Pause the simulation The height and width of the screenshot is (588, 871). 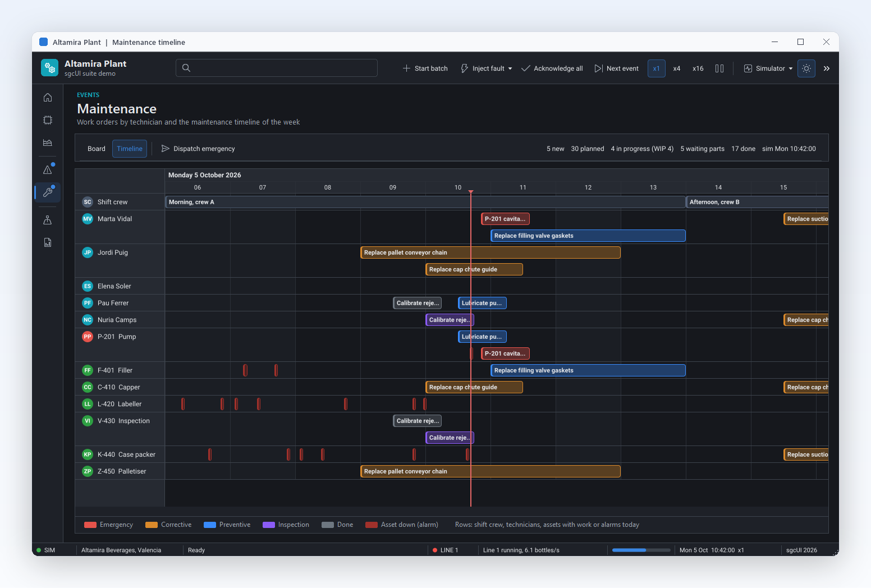719,68
